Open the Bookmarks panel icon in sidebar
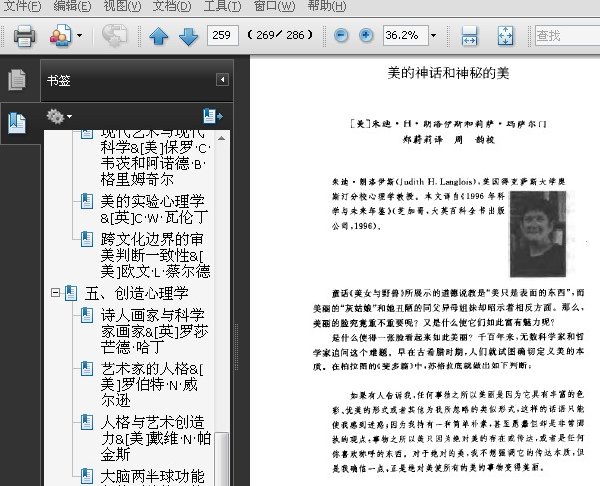This screenshot has height=486, width=600. (x=17, y=123)
